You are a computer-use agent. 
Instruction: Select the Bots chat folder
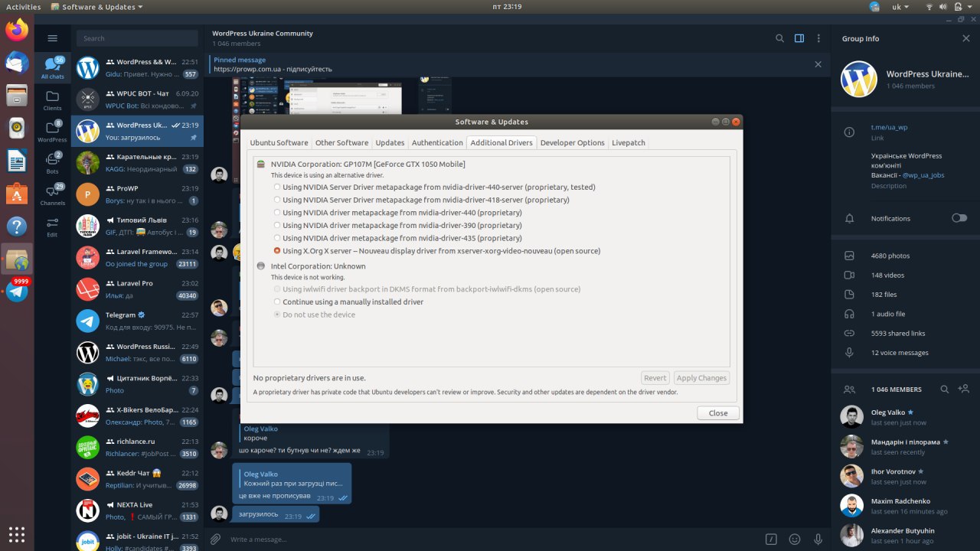(53, 163)
